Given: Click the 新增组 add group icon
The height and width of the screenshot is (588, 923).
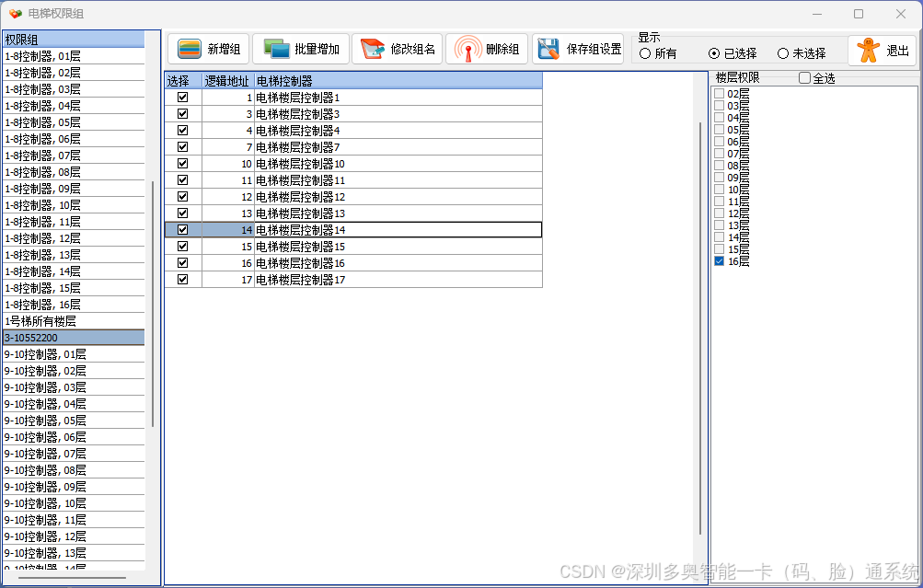Looking at the screenshot, I should [190, 49].
